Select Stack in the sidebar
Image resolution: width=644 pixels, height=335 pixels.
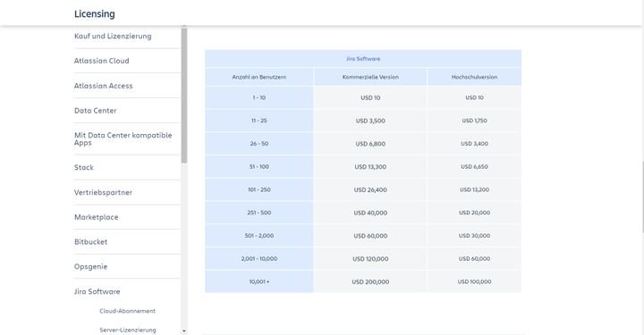[84, 167]
